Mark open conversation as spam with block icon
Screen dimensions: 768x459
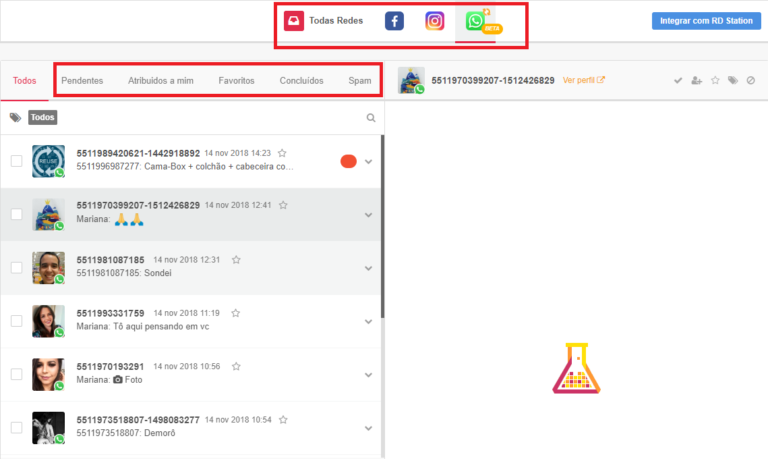[751, 80]
